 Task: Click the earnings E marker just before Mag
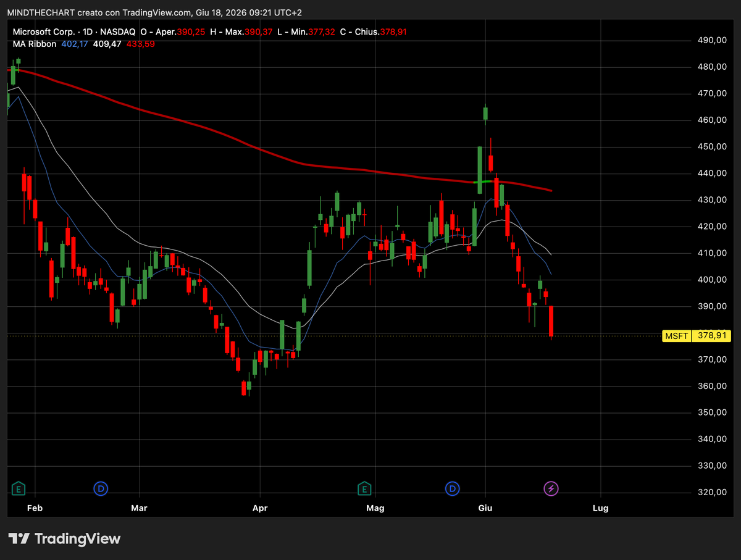[364, 489]
